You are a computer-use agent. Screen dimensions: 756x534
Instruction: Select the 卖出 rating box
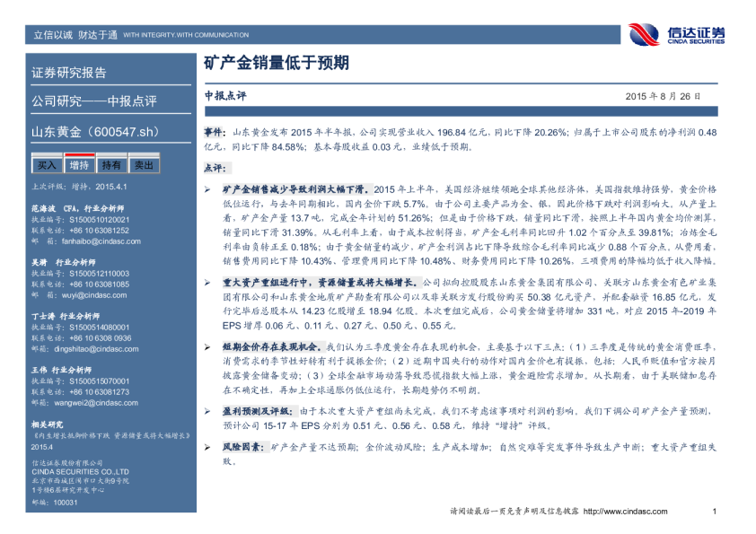tap(143, 165)
